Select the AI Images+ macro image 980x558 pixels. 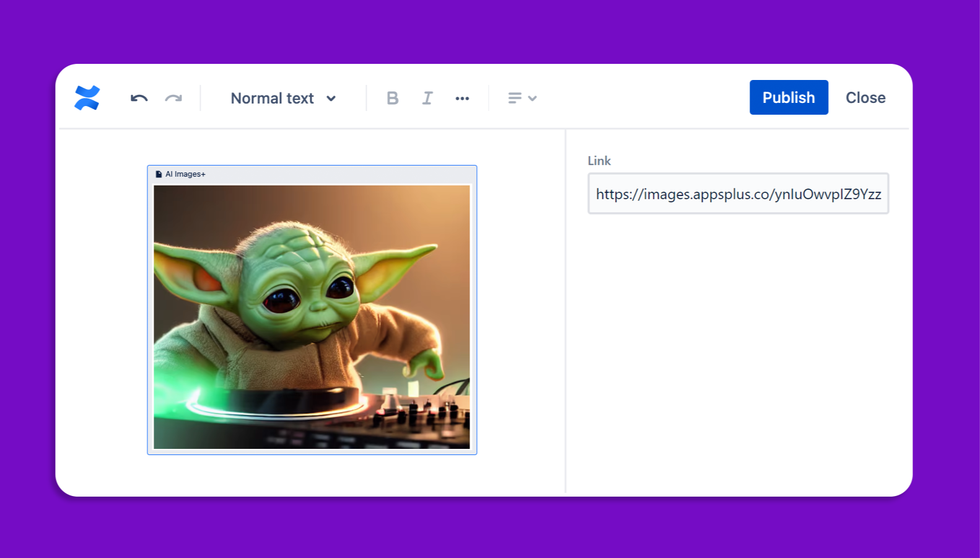point(312,317)
